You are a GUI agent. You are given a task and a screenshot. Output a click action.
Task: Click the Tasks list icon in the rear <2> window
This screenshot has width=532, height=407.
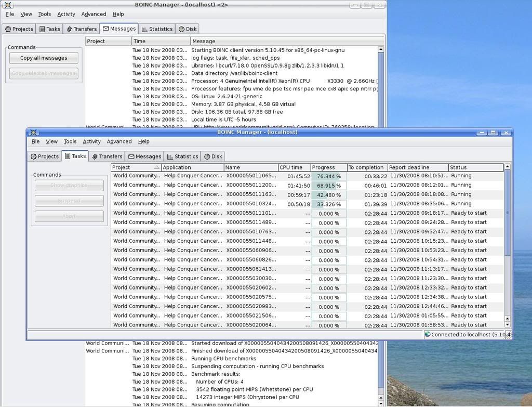[42, 29]
